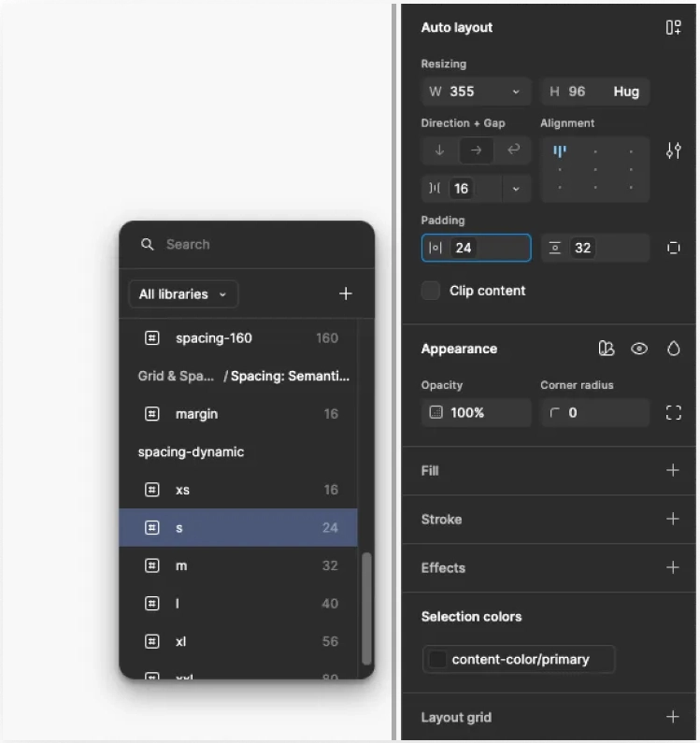Click the content-color/primary color swatch
The image size is (700, 743).
tap(436, 659)
